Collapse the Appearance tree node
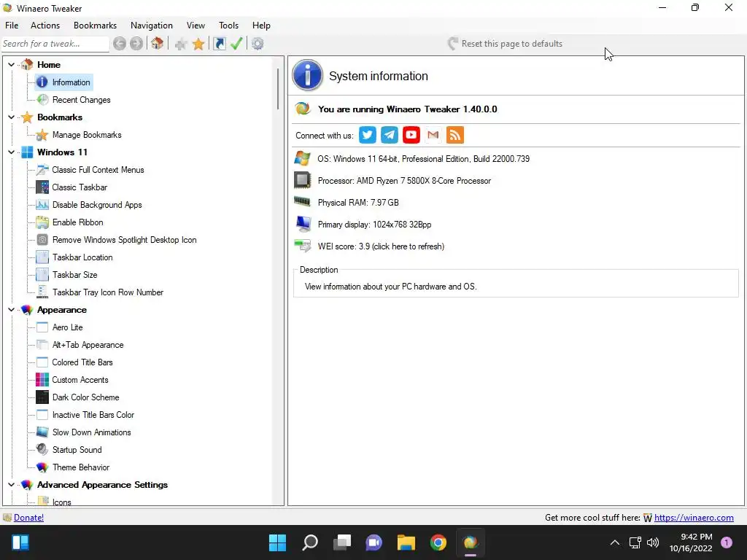The height and width of the screenshot is (560, 747). pos(12,309)
